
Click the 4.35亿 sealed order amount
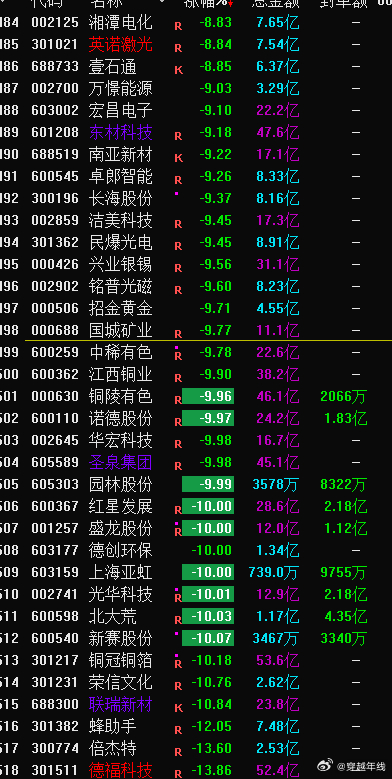pos(346,617)
